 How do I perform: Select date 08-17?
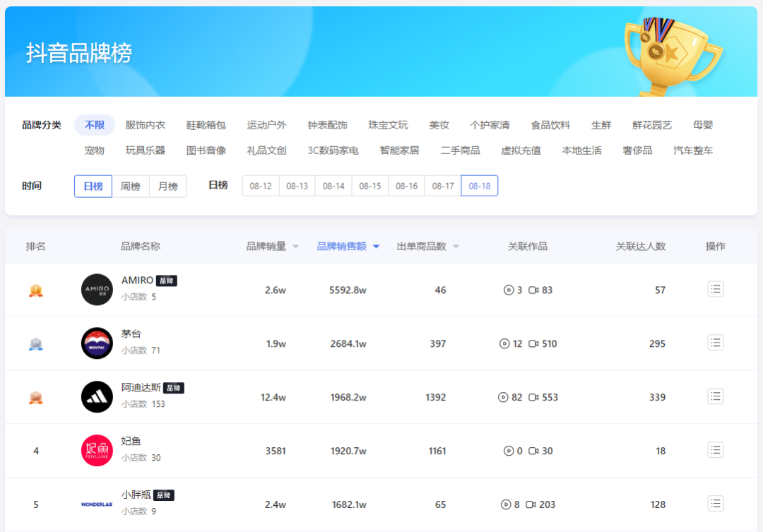443,186
